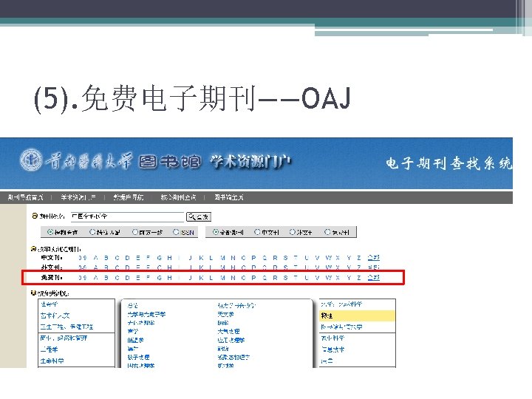Click letter B in the 中文刊 row
Viewport: 532px width, 399px height.
[106, 258]
